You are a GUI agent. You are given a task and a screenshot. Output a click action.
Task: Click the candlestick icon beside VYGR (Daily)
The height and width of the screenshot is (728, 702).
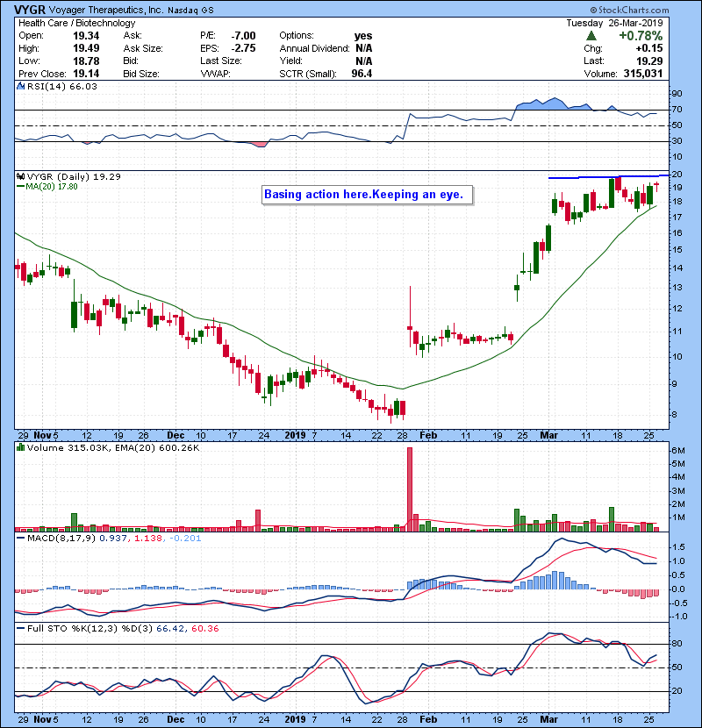pyautogui.click(x=20, y=176)
